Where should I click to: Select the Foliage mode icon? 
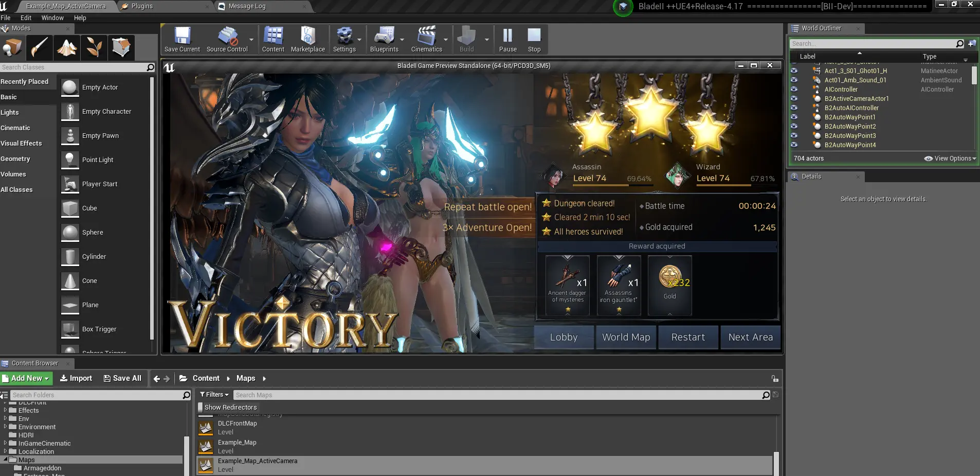pyautogui.click(x=94, y=47)
